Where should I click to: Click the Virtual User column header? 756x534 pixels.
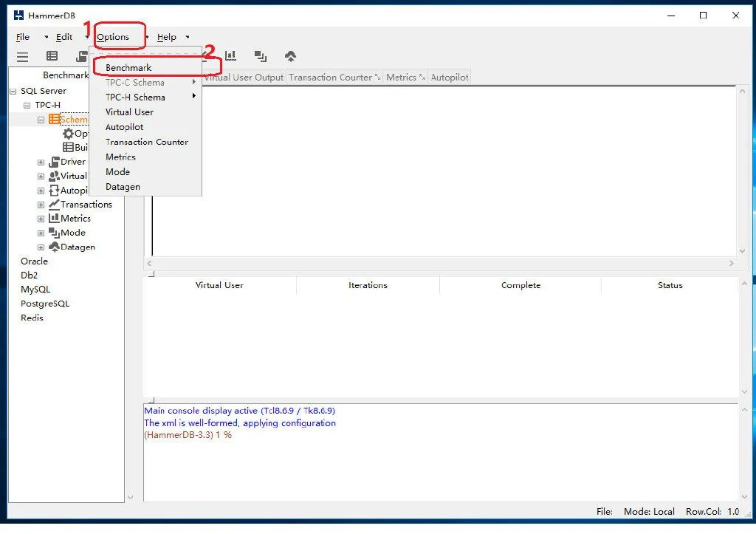point(219,286)
